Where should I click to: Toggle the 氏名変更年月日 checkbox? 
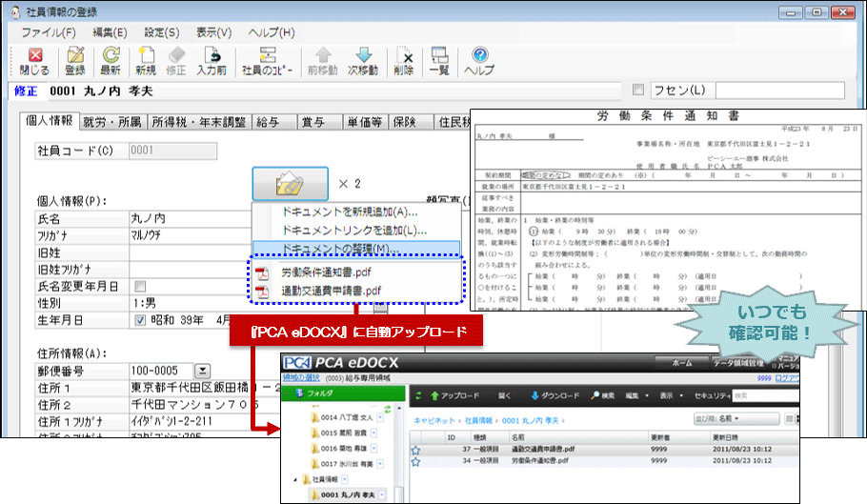[140, 286]
